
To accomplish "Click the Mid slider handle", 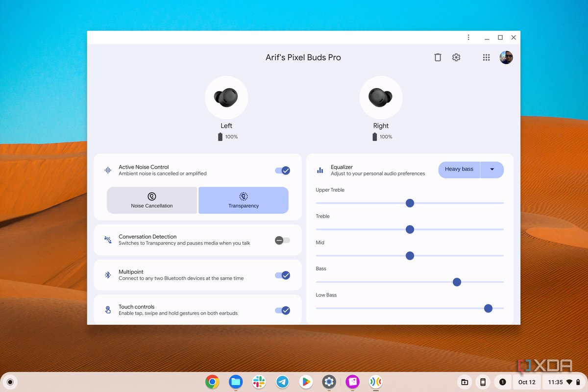I will pyautogui.click(x=410, y=256).
